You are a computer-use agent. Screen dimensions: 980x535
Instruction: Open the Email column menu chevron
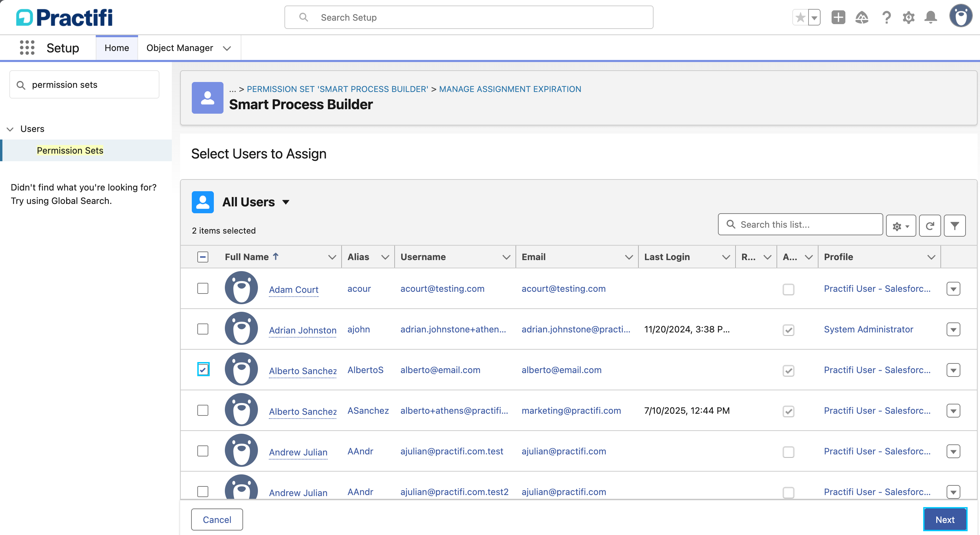point(629,257)
